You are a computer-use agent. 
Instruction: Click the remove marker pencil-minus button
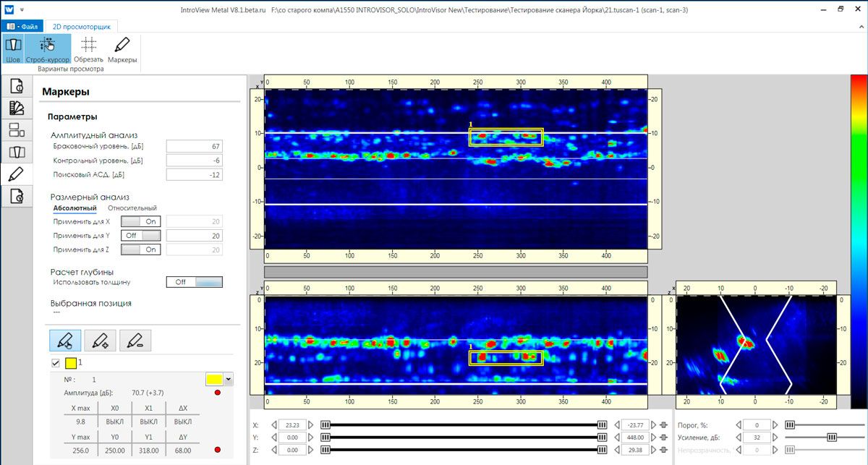tap(135, 340)
